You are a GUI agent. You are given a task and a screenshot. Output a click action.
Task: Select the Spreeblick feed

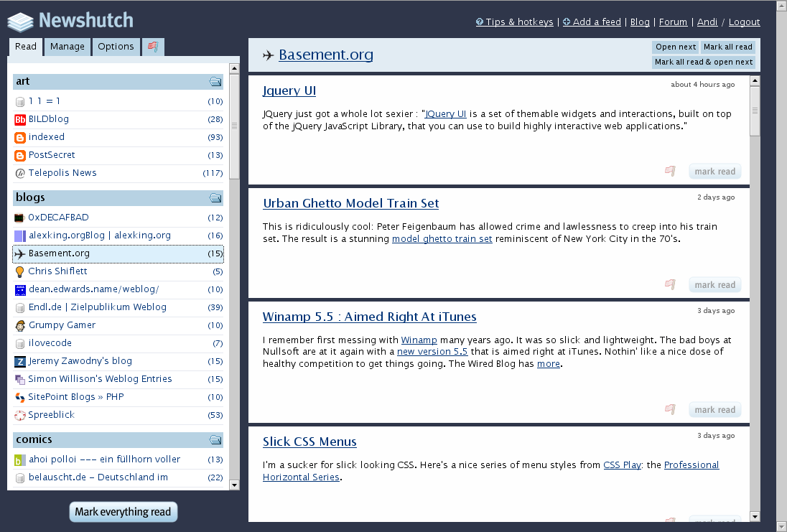118,415
